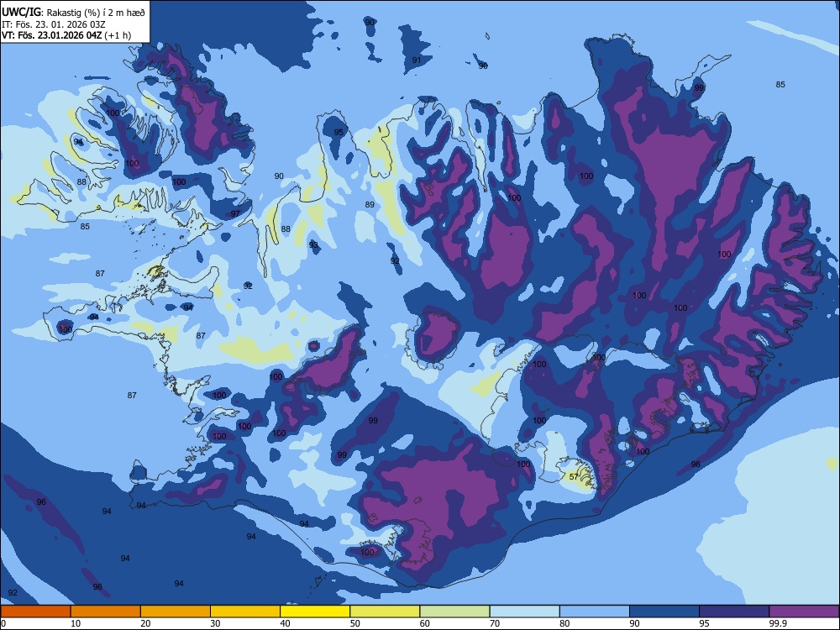
Task: Click the '50' tick label on the color bar
Action: coord(355,623)
